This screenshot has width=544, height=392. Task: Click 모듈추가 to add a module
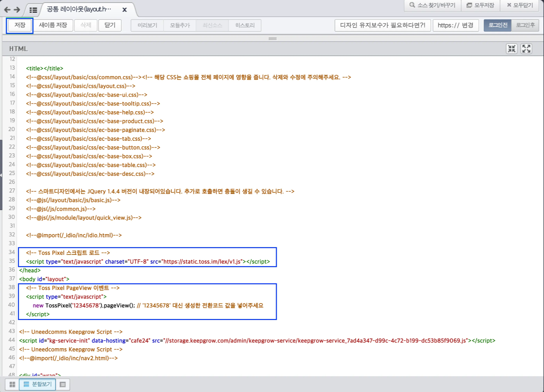coord(180,25)
